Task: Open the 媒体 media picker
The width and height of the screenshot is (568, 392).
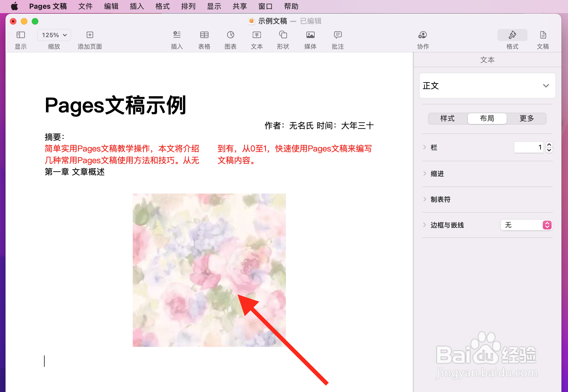Action: click(310, 35)
